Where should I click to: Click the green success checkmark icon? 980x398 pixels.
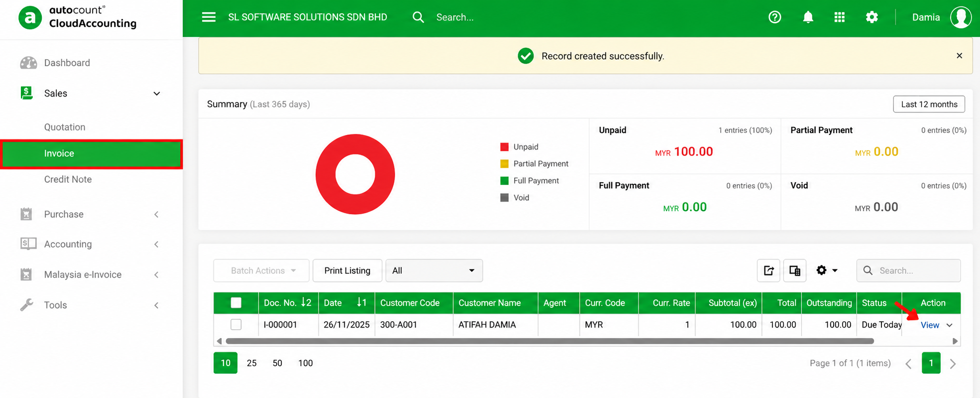click(526, 56)
